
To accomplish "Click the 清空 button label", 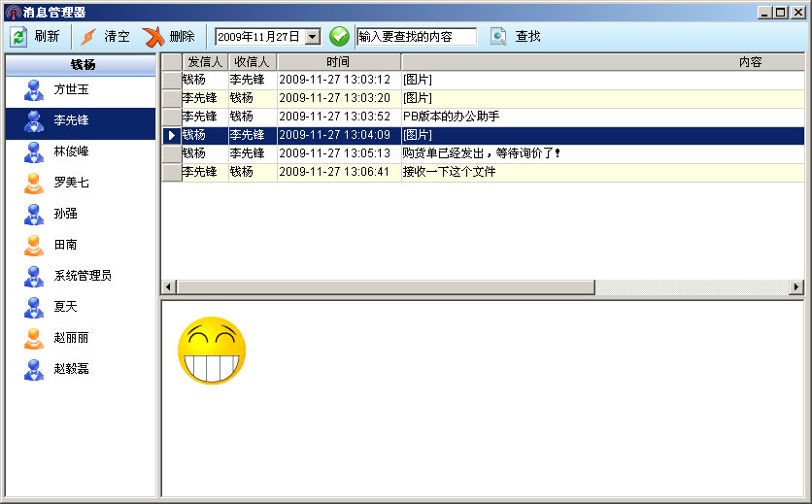I will point(117,36).
